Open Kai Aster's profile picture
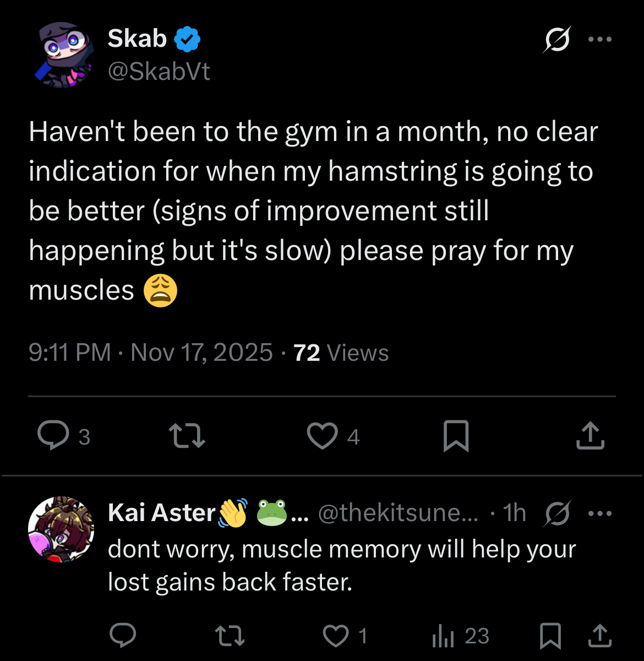Image resolution: width=644 pixels, height=661 pixels. (x=61, y=529)
